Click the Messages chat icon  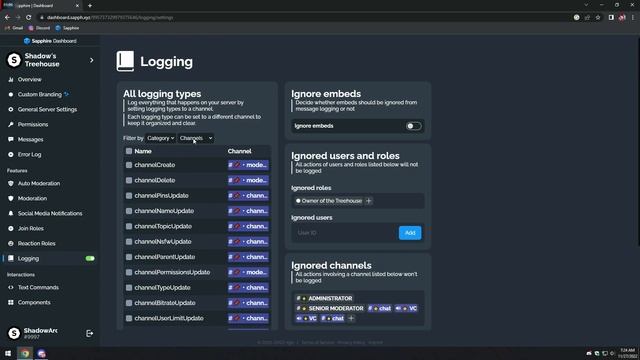[11, 140]
